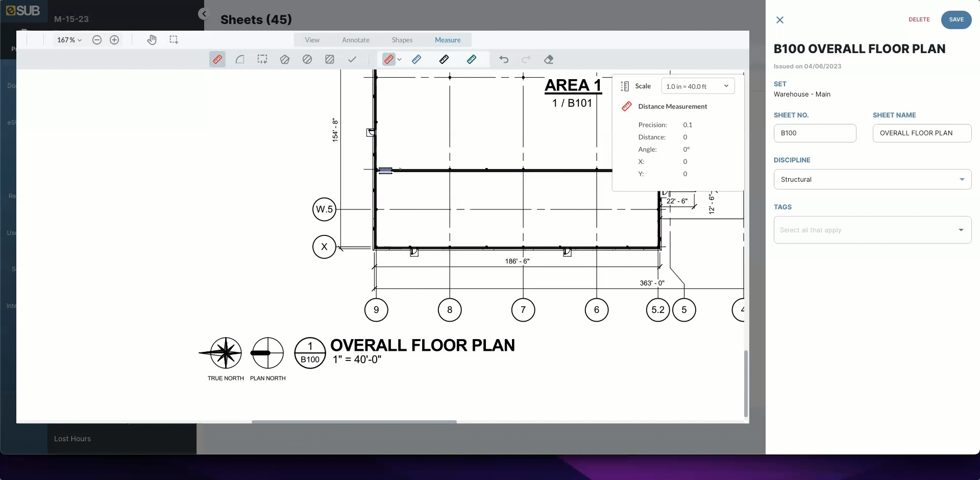The height and width of the screenshot is (480, 980).
Task: Open the Discipline Structural dropdown
Action: 872,179
